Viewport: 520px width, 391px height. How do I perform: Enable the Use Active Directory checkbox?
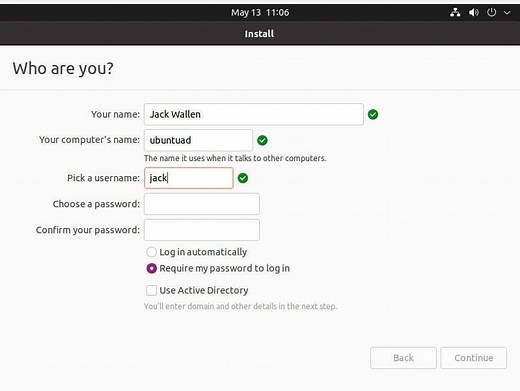coord(151,290)
